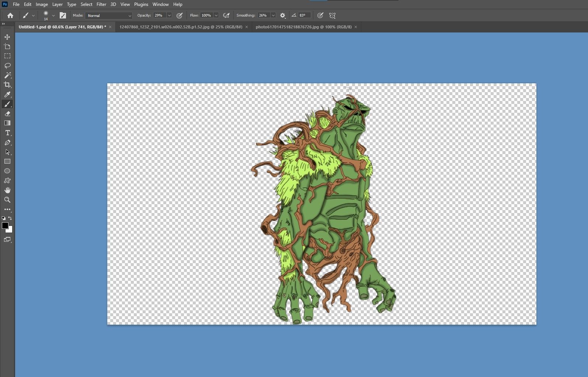Open the Mode dropdown set to Normal
Image resolution: width=588 pixels, height=377 pixels.
click(x=109, y=15)
